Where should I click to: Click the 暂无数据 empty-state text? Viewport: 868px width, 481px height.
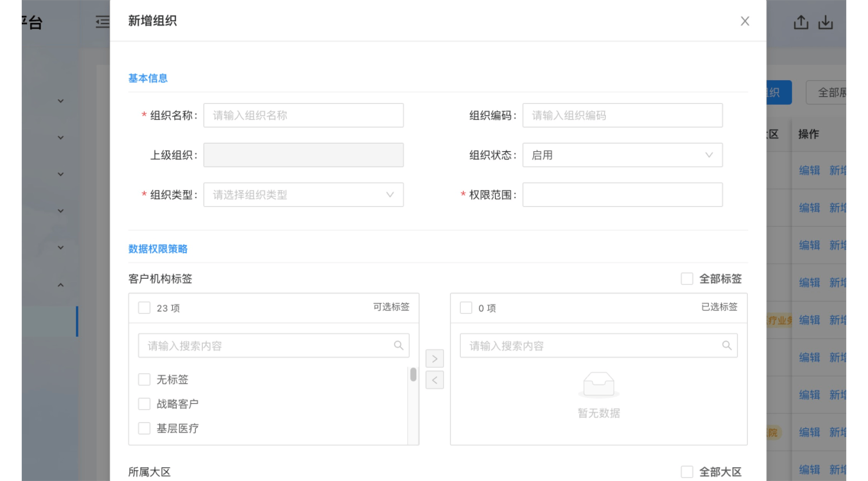(x=599, y=413)
